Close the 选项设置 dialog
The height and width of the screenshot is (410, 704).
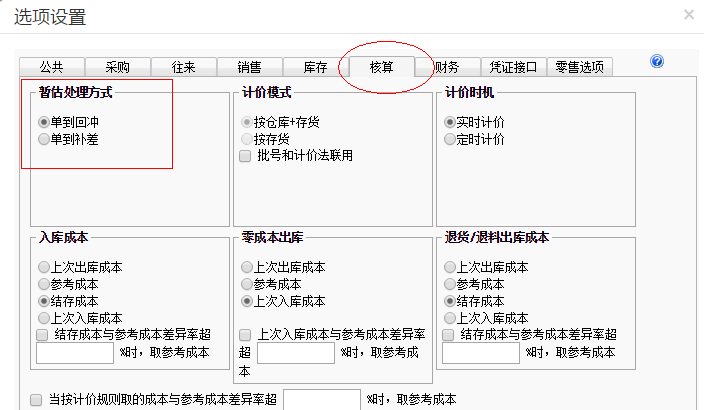(688, 15)
